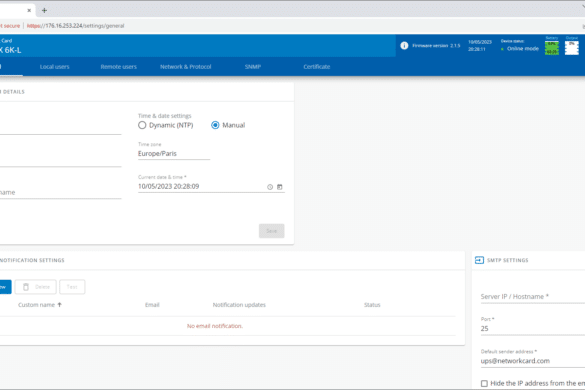Click the Default sender address field
Screen dimensions: 585x390
533,361
